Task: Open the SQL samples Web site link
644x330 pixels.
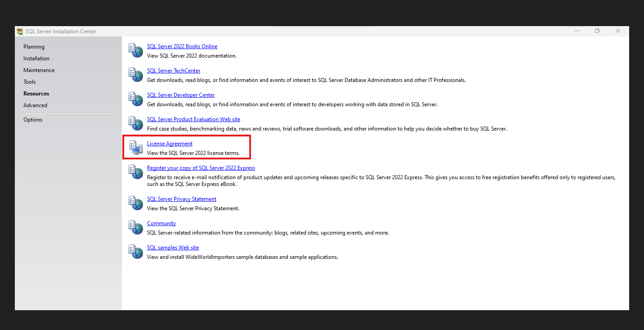Action: [x=173, y=248]
